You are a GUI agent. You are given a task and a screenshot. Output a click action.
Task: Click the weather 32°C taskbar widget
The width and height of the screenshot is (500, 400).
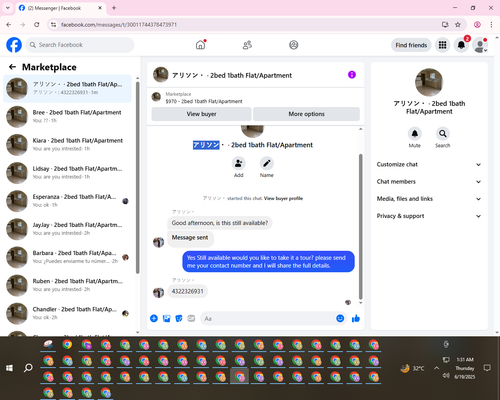coord(413,368)
